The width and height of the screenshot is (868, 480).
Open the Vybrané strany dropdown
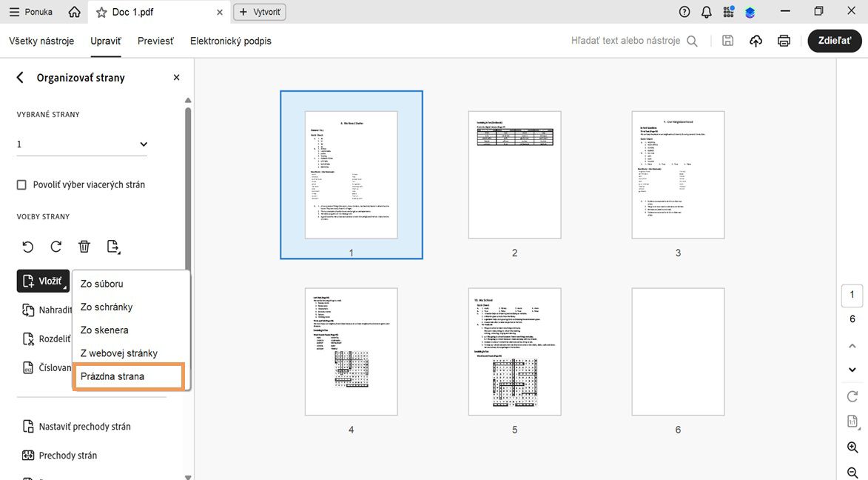click(x=82, y=144)
